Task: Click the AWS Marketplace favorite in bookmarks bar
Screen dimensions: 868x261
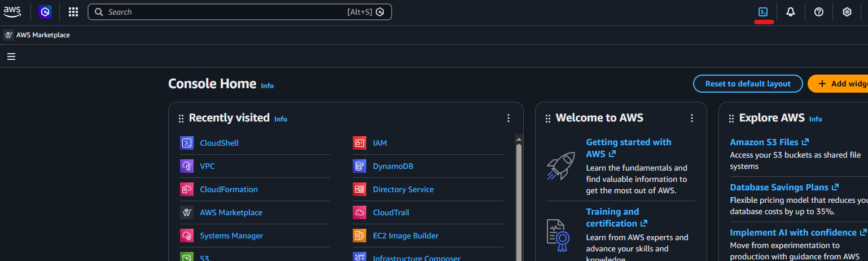Action: (x=37, y=35)
